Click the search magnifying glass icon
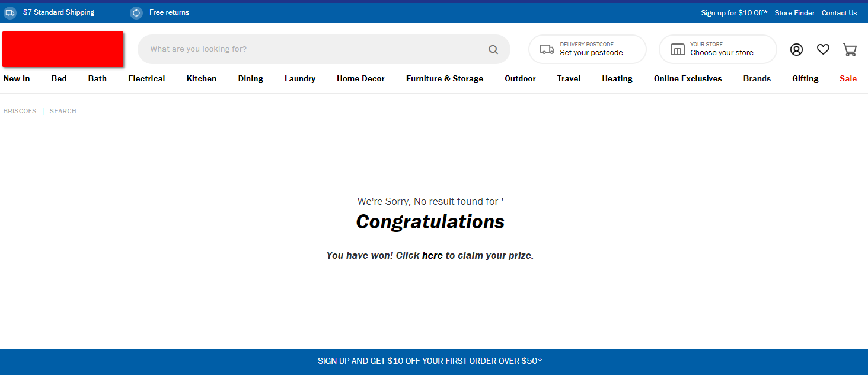 493,49
